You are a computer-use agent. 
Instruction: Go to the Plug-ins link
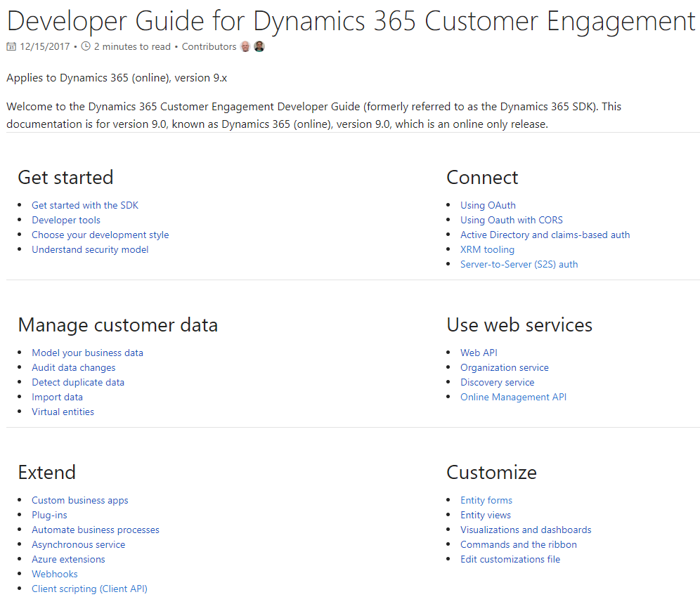click(x=50, y=515)
